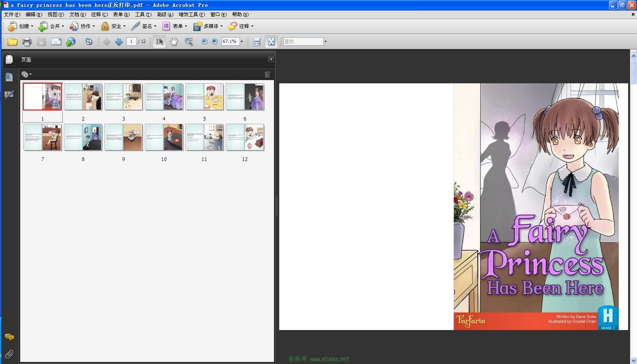Select page 9 thumbnail
Viewport: 637px width, 364px height.
123,137
